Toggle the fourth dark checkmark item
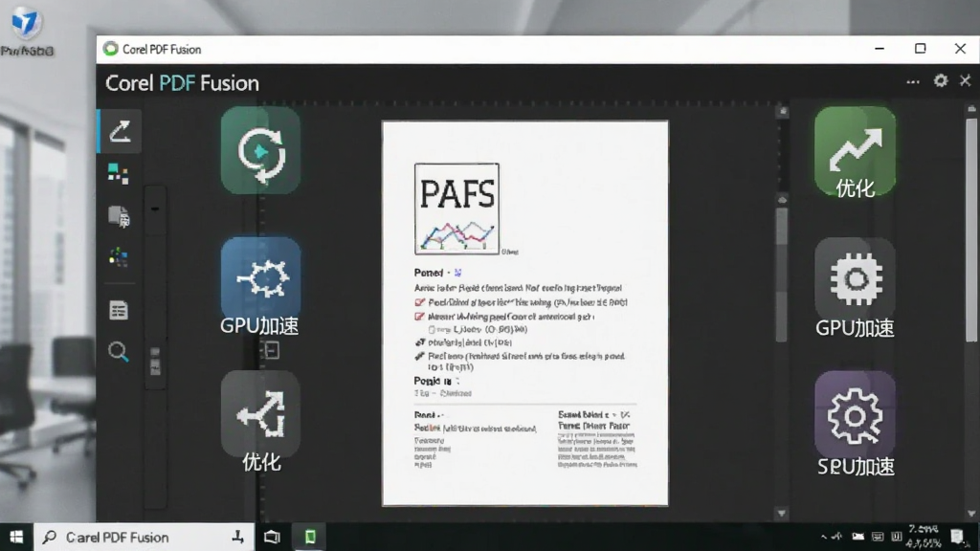The height and width of the screenshot is (551, 980). pos(420,356)
